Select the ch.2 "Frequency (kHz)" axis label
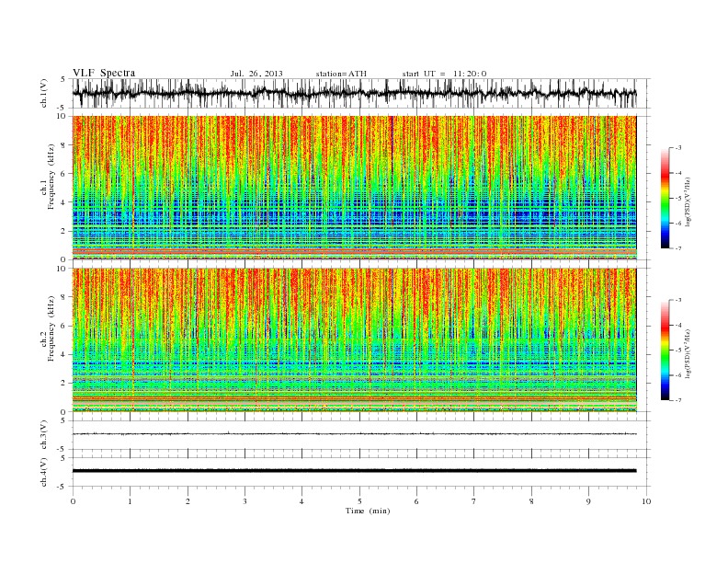 (51, 329)
